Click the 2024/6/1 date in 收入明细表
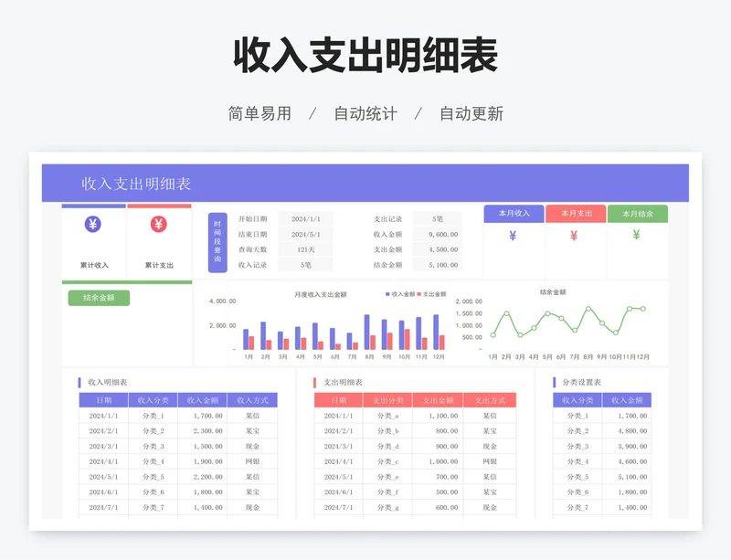The image size is (731, 560). click(x=103, y=492)
